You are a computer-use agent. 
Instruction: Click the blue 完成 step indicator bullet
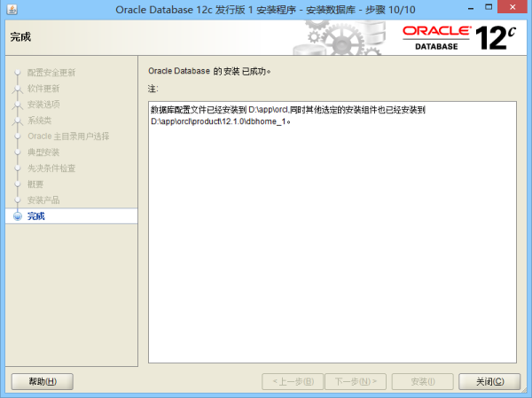coord(18,216)
